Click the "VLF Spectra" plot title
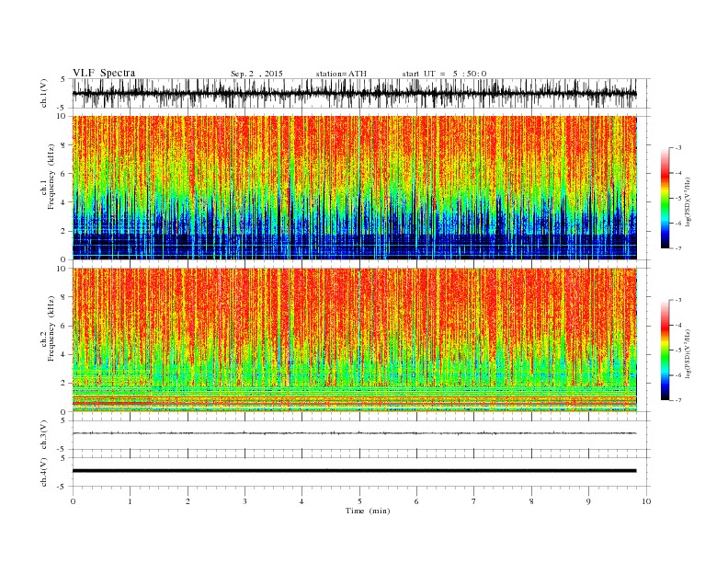This screenshot has width=728, height=563. (104, 73)
